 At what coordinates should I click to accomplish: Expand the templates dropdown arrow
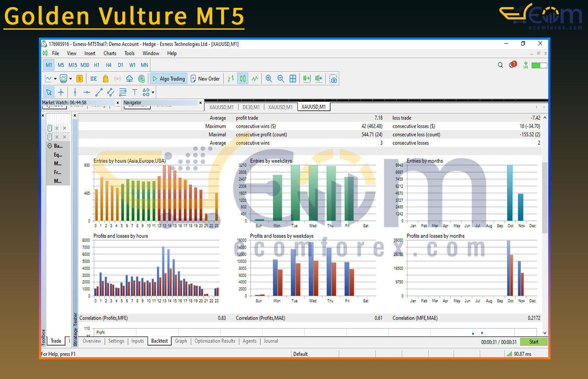70,79
